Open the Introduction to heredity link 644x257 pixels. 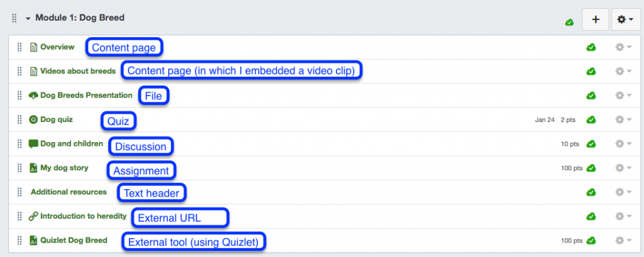tap(83, 216)
